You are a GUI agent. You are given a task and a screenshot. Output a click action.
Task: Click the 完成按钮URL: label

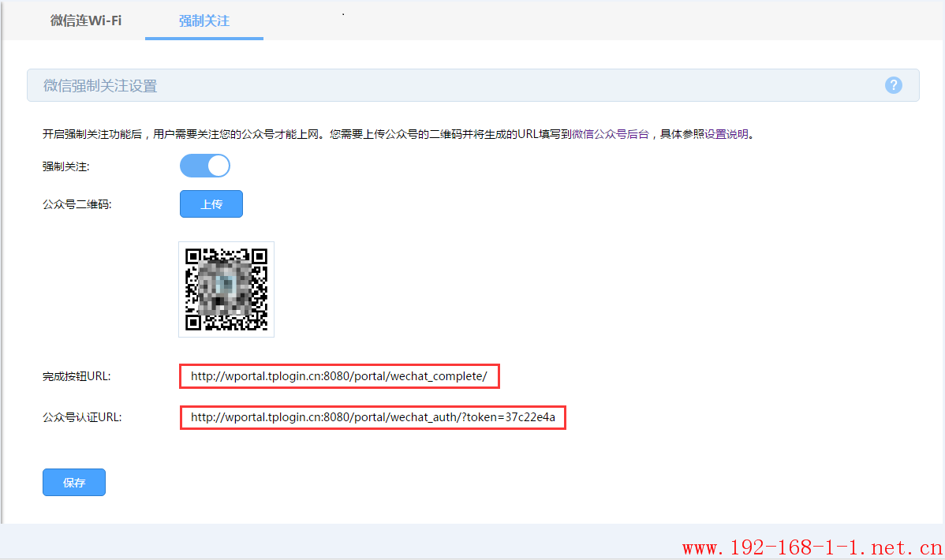pyautogui.click(x=77, y=376)
